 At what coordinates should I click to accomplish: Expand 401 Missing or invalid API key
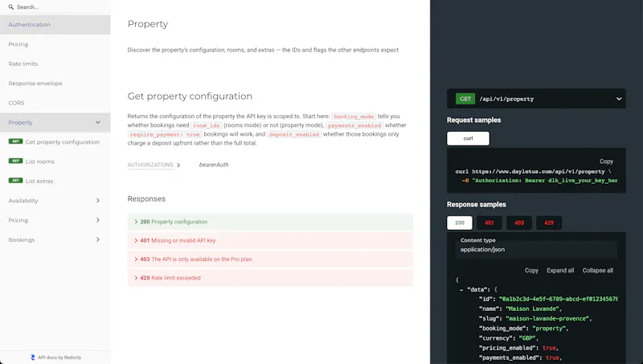(270, 240)
